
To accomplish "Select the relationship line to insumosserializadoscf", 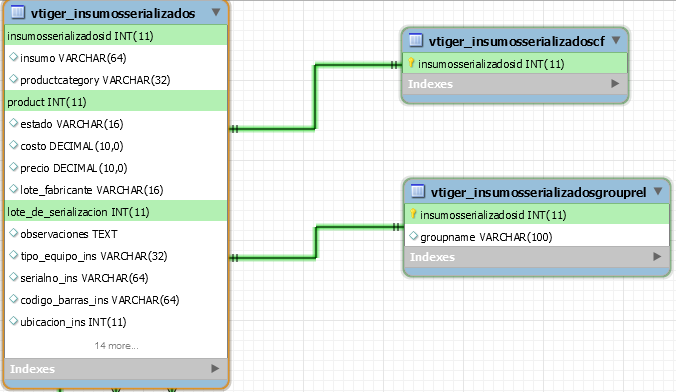I will [315, 97].
